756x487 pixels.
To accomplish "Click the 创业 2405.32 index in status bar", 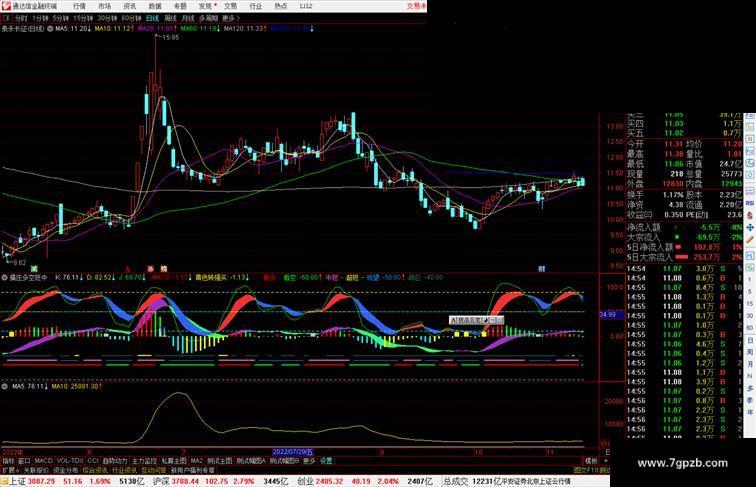I will click(x=320, y=481).
